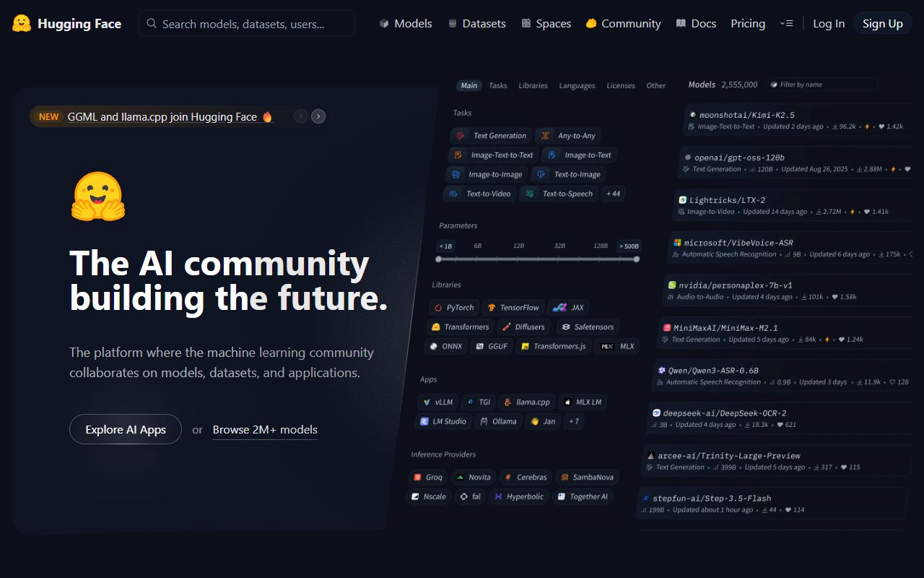Viewport: 924px width, 578px height.
Task: Select the GGUF library filter
Action: tap(491, 346)
